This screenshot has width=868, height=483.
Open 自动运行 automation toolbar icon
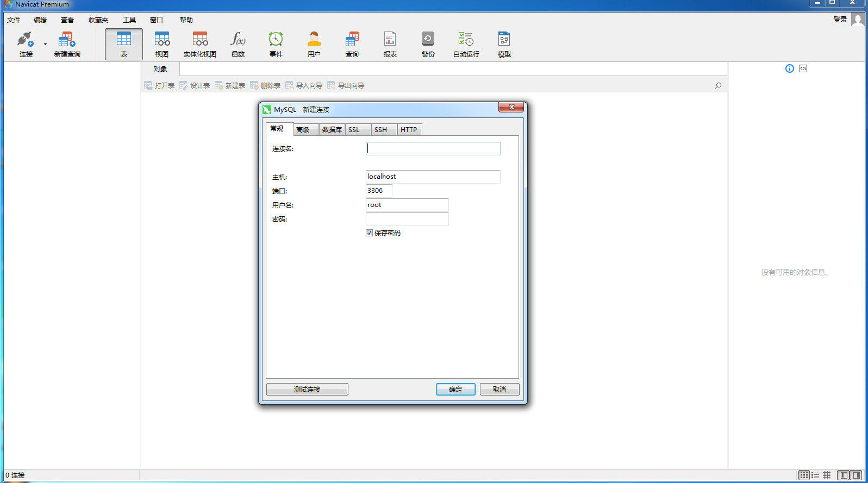tap(466, 44)
